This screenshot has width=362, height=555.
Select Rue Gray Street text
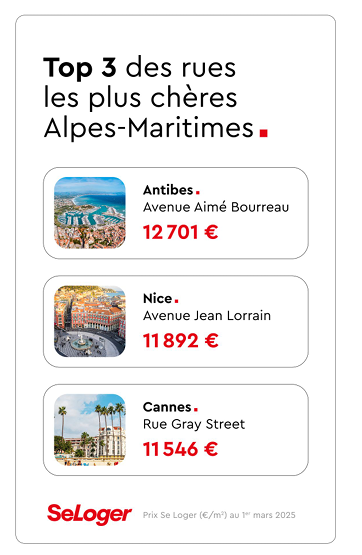(x=194, y=424)
